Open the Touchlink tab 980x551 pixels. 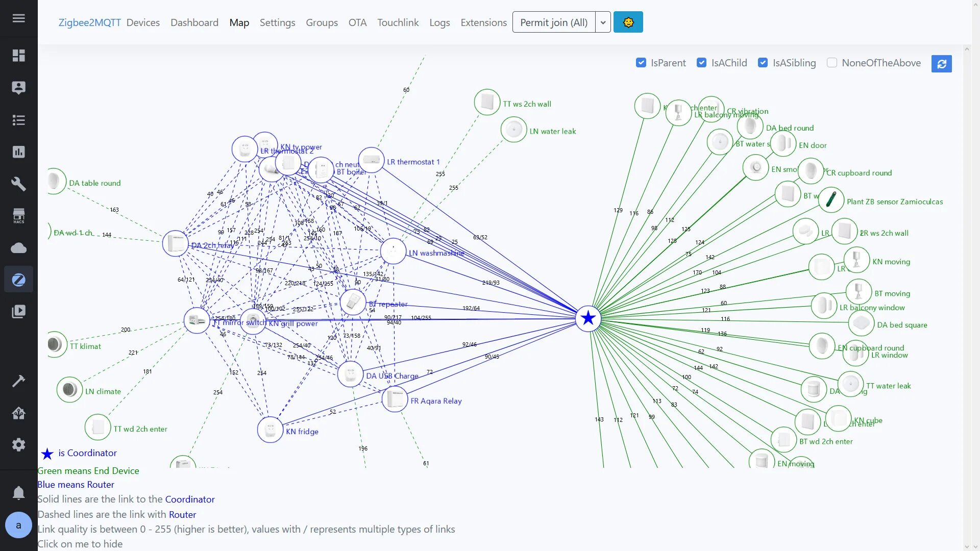[398, 22]
